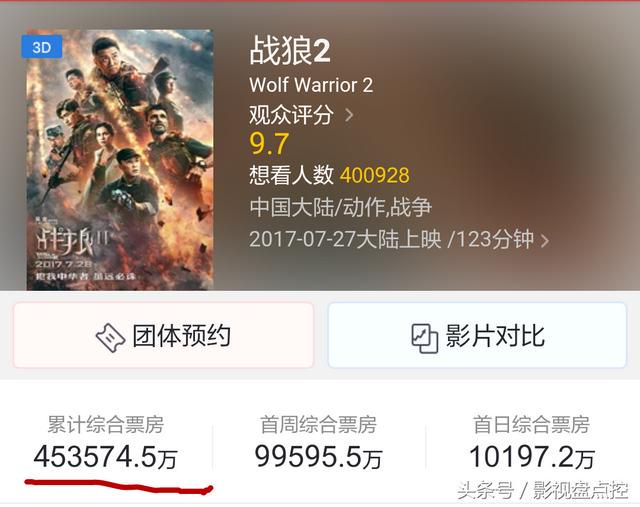This screenshot has width=640, height=507.
Task: Select the 累计综合票房 statistic
Action: 106,442
